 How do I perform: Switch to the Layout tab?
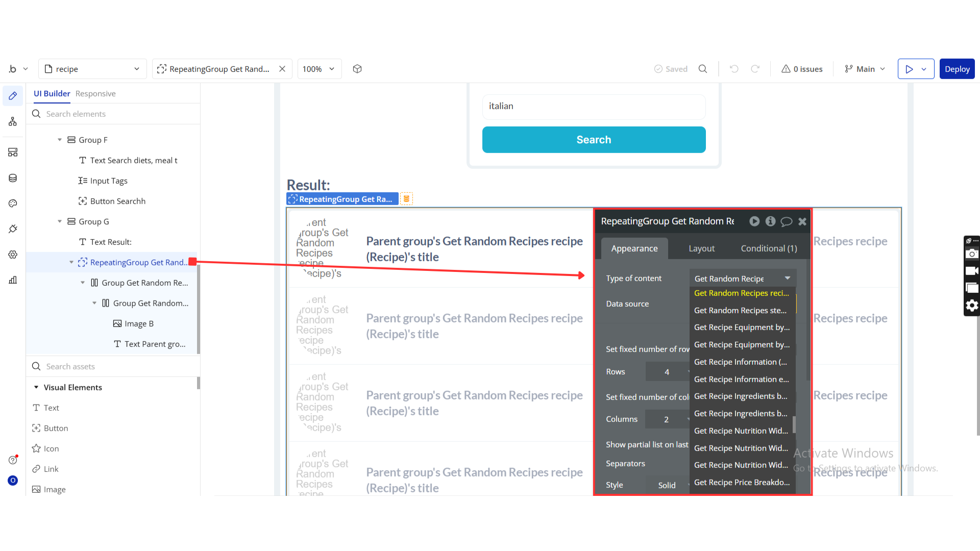[x=701, y=248]
